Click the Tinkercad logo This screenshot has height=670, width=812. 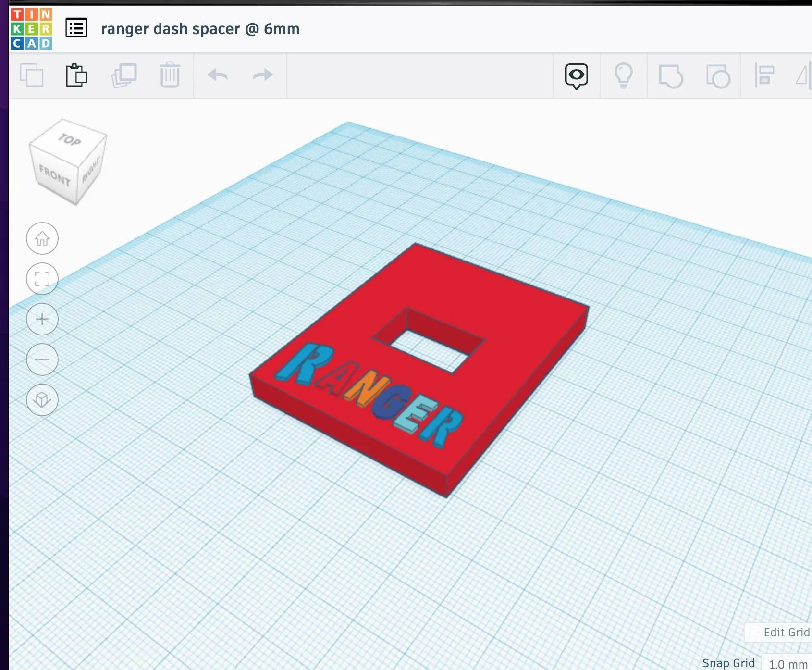tap(31, 29)
